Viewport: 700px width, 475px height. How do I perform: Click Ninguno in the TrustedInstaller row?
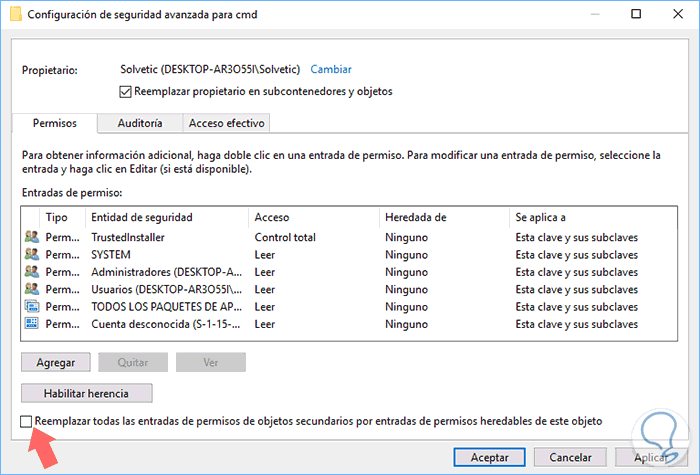(x=406, y=237)
